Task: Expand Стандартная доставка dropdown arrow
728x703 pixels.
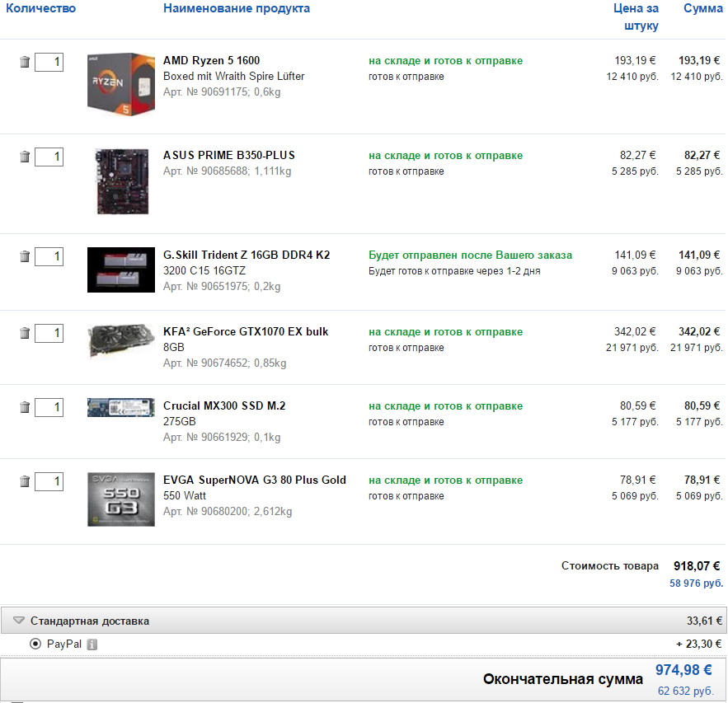Action: pyautogui.click(x=19, y=621)
